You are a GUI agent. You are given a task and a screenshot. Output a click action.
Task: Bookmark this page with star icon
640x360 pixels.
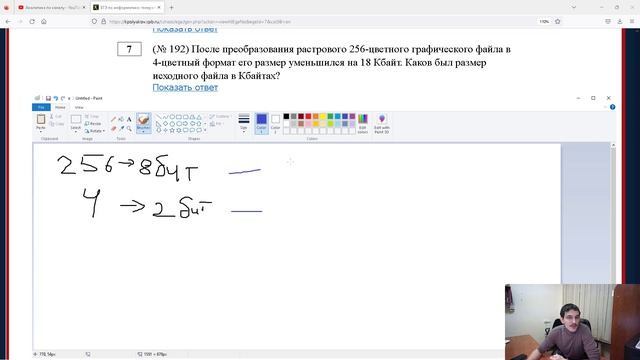point(558,21)
